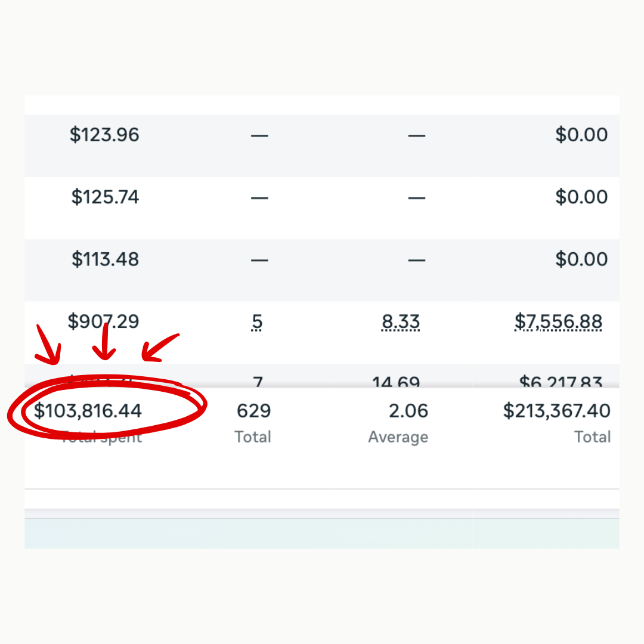Viewport: 644px width, 644px height.
Task: Select the partially hidden 14.69 value
Action: click(396, 382)
